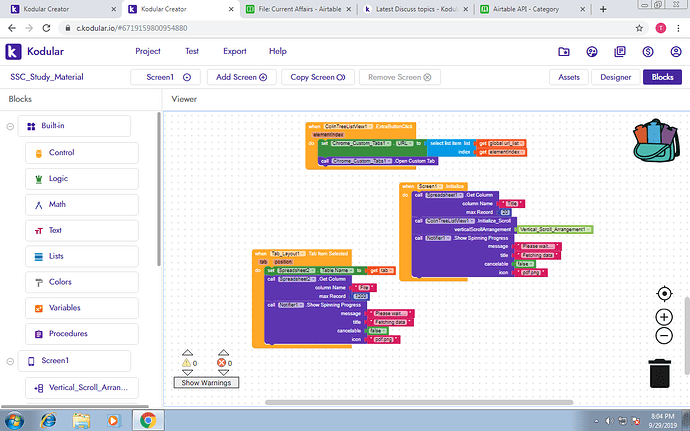Jump to next error arrow

tap(224, 372)
